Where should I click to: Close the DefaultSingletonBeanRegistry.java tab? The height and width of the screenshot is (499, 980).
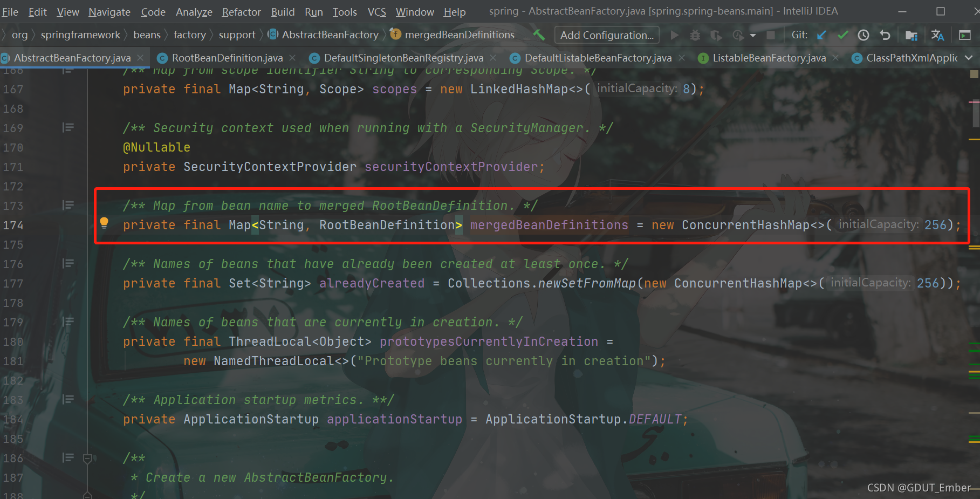click(493, 58)
